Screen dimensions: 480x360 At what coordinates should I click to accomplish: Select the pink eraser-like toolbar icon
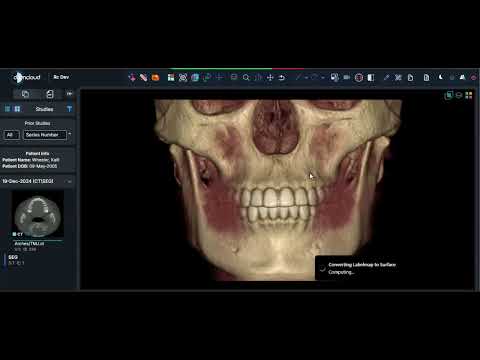click(x=144, y=77)
